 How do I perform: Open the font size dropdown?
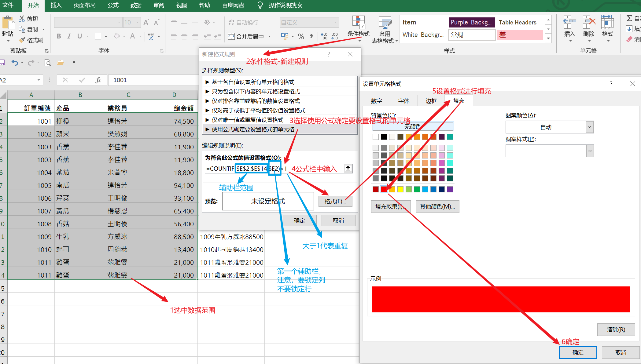137,22
